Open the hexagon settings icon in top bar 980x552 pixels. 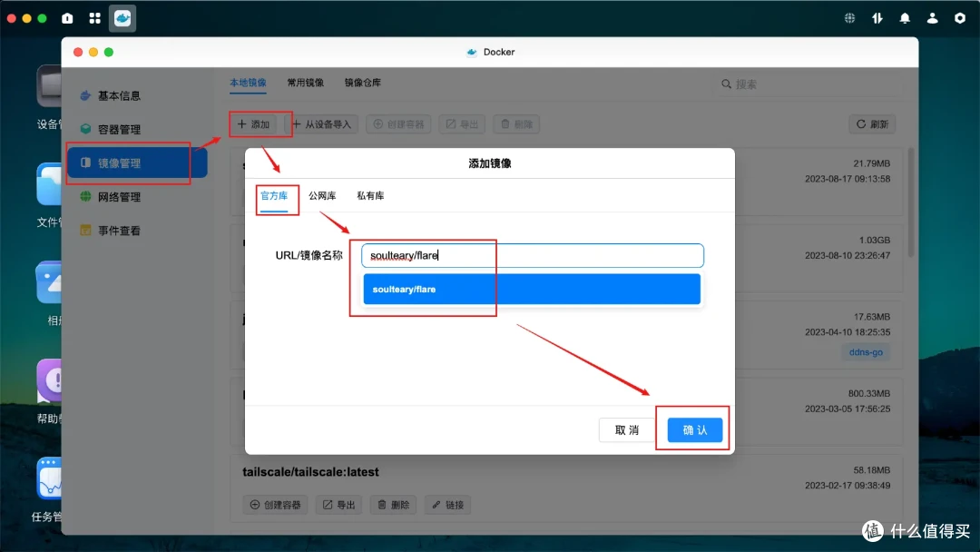click(960, 18)
